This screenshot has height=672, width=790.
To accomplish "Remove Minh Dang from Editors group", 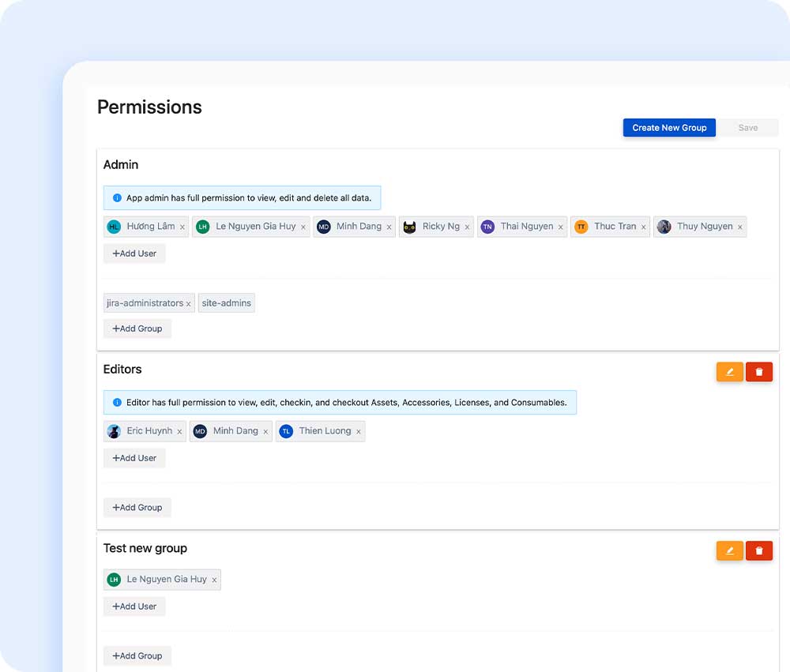I will tap(265, 432).
